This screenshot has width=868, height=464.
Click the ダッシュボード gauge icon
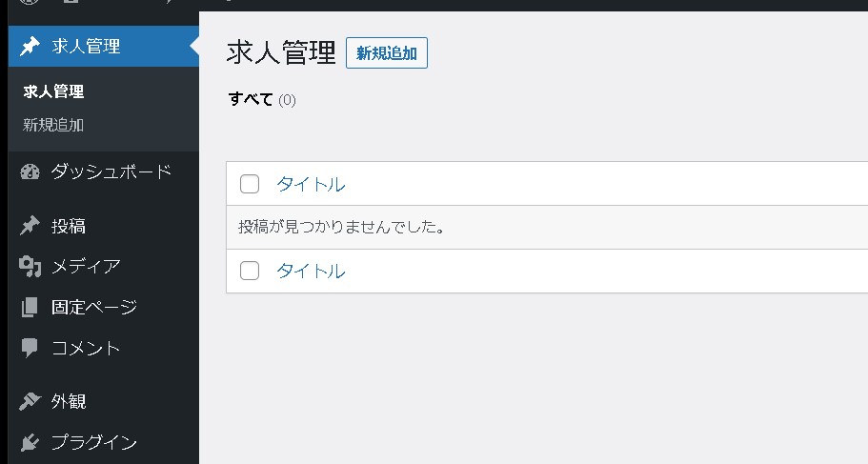pyautogui.click(x=30, y=172)
